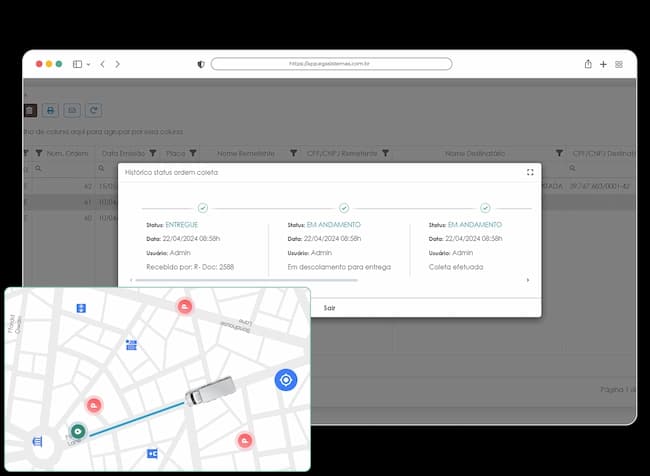
Task: Click the dialog horizontal scrollbar thumb
Action: 246,280
